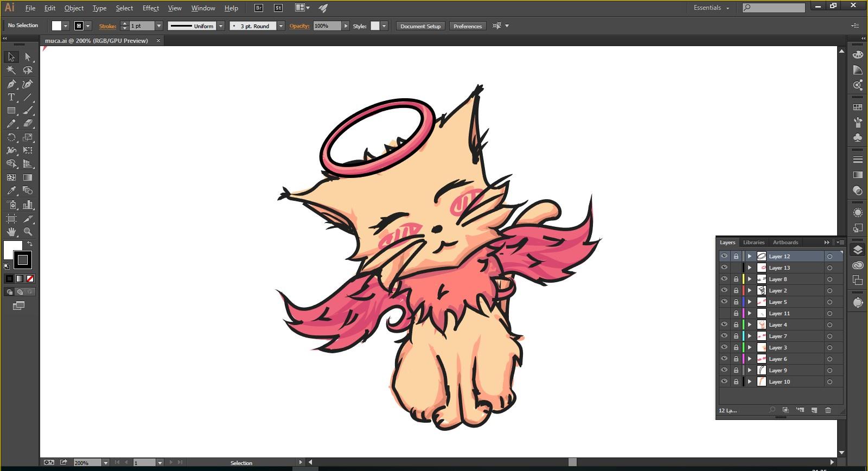868x471 pixels.
Task: Open the Window menu
Action: [x=203, y=8]
